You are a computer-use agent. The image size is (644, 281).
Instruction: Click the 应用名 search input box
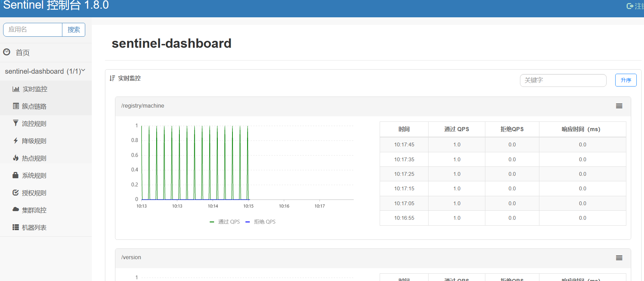point(33,30)
